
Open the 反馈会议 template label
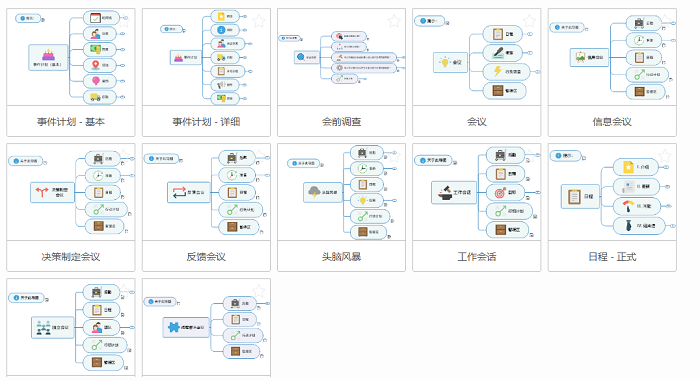pyautogui.click(x=206, y=257)
